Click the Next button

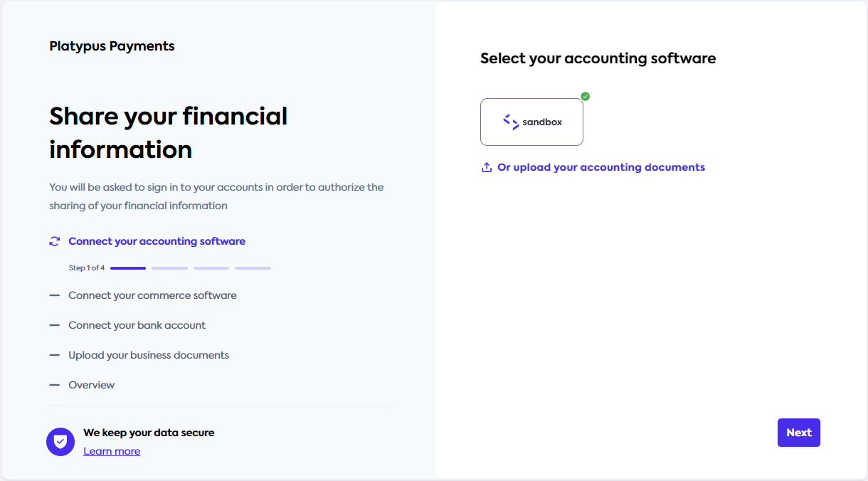pos(798,432)
